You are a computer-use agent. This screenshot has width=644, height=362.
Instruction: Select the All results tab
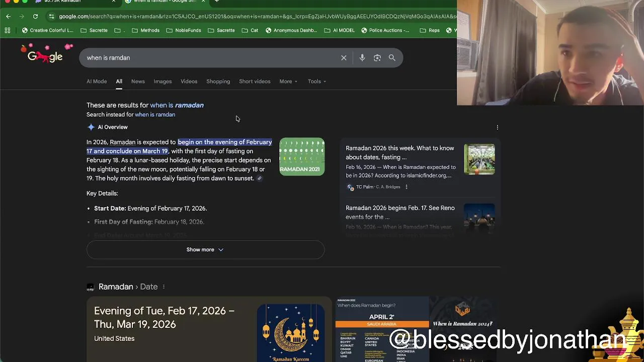coord(119,81)
